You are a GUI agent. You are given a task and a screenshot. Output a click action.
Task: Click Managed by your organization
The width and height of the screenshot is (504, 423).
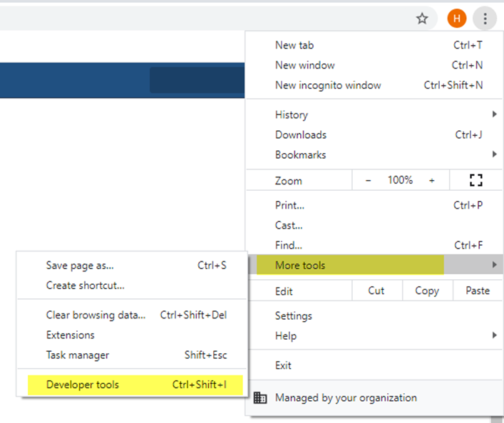374,397
